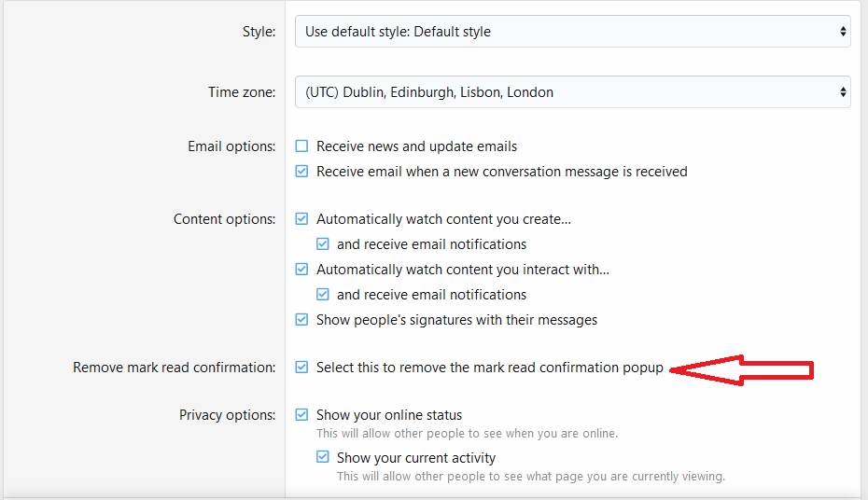Uncheck the remove mark read confirmation popup option
This screenshot has height=500, width=868.
pos(301,368)
